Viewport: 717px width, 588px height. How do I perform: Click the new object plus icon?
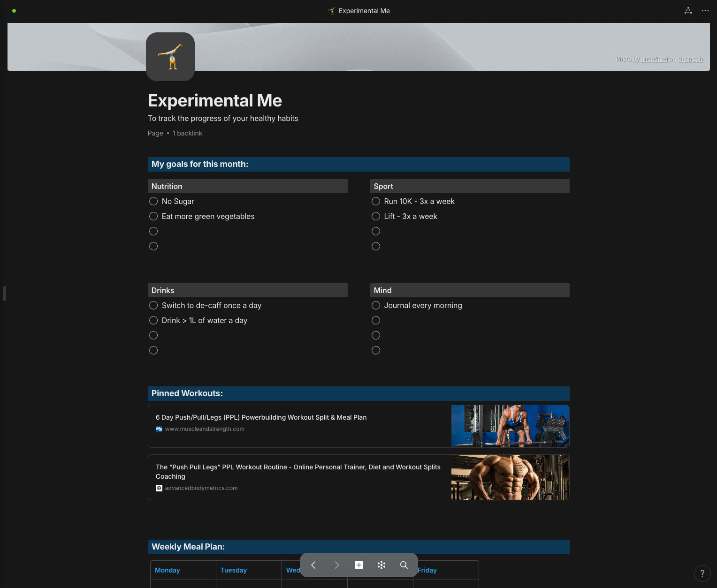359,565
